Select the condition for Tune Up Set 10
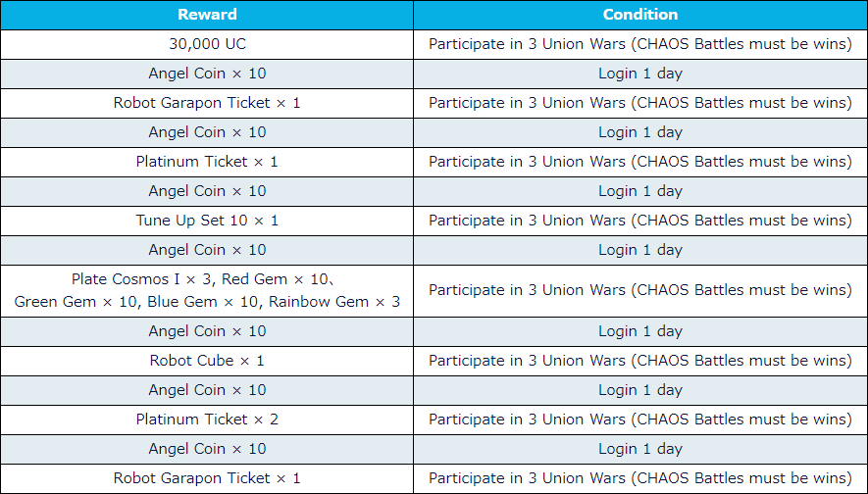 pos(639,221)
